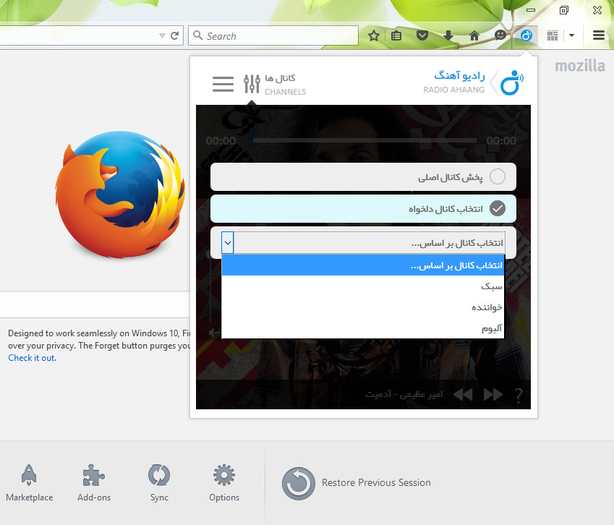This screenshot has height=525, width=614.
Task: Open the Firefox hamburger menu
Action: (598, 36)
